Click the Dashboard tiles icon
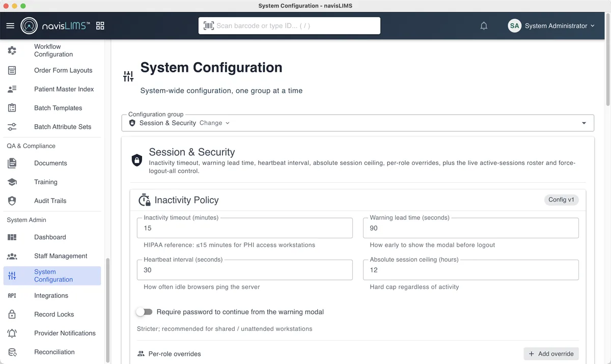The image size is (611, 364). (12, 237)
